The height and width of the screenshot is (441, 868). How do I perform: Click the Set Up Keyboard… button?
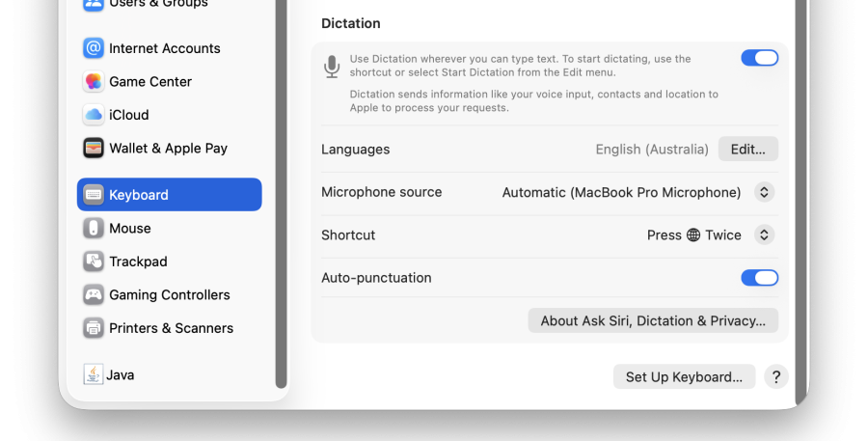point(684,376)
